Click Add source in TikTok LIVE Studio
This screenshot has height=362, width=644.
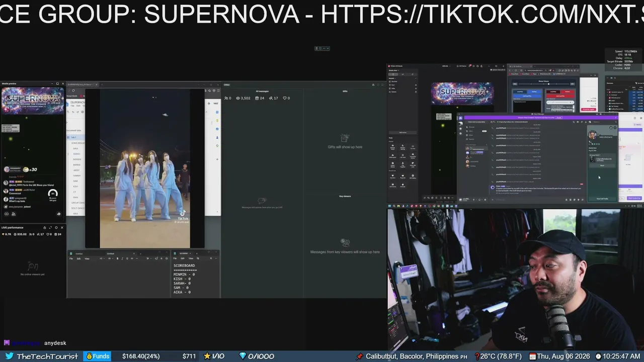403,133
